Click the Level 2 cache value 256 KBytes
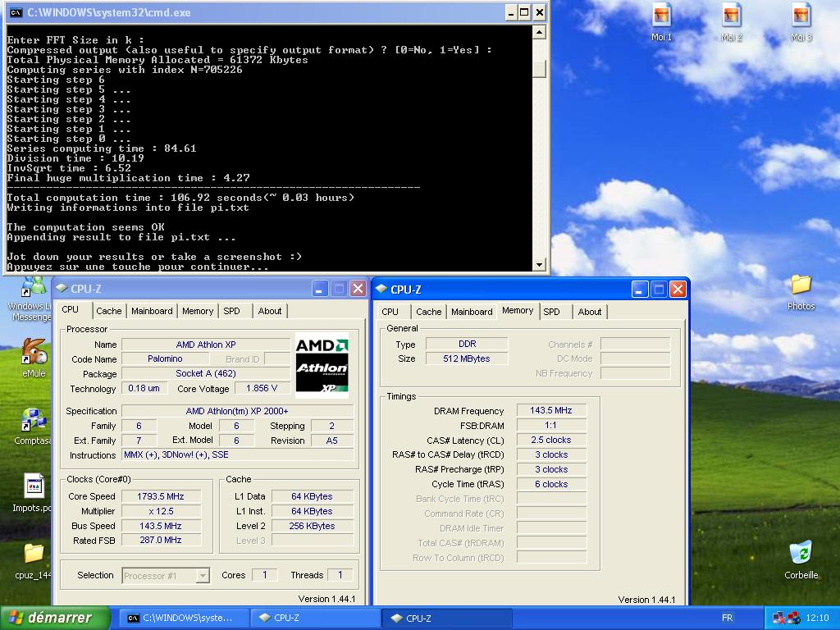Viewport: 840px width, 630px height. [x=312, y=526]
